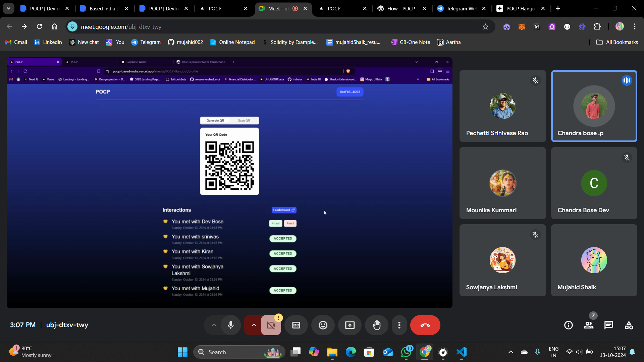
Task: Bookmark this page with star icon
Action: (485, 26)
